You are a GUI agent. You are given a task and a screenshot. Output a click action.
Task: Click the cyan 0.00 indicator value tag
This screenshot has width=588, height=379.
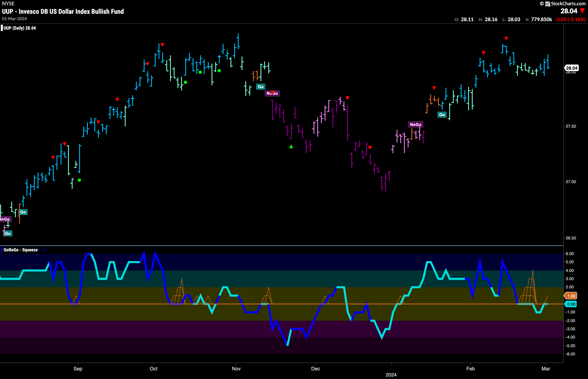[571, 304]
